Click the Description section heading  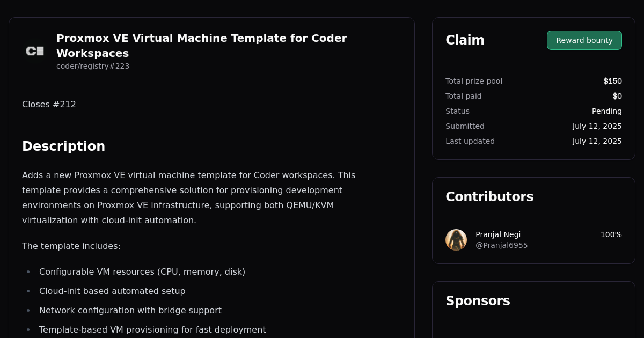(x=63, y=146)
